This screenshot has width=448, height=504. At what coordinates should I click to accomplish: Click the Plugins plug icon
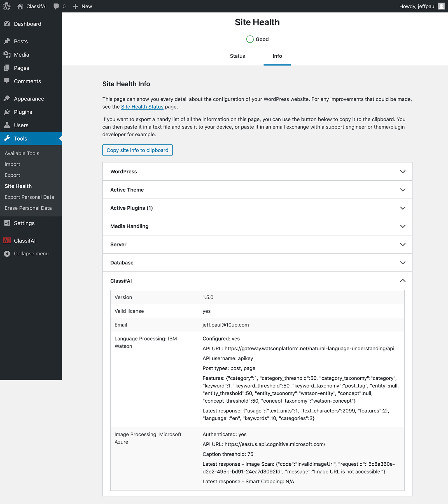pyautogui.click(x=7, y=112)
